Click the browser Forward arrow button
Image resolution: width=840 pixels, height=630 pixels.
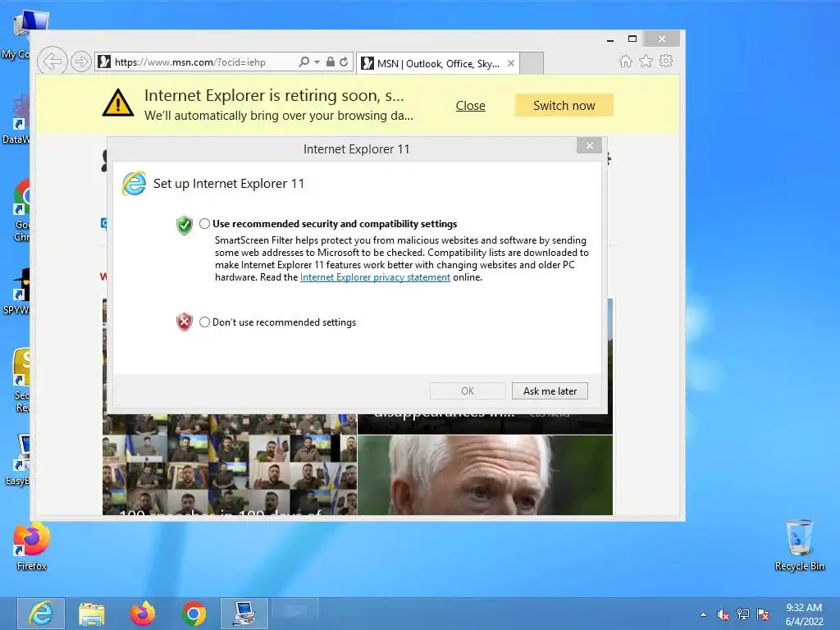pyautogui.click(x=80, y=62)
